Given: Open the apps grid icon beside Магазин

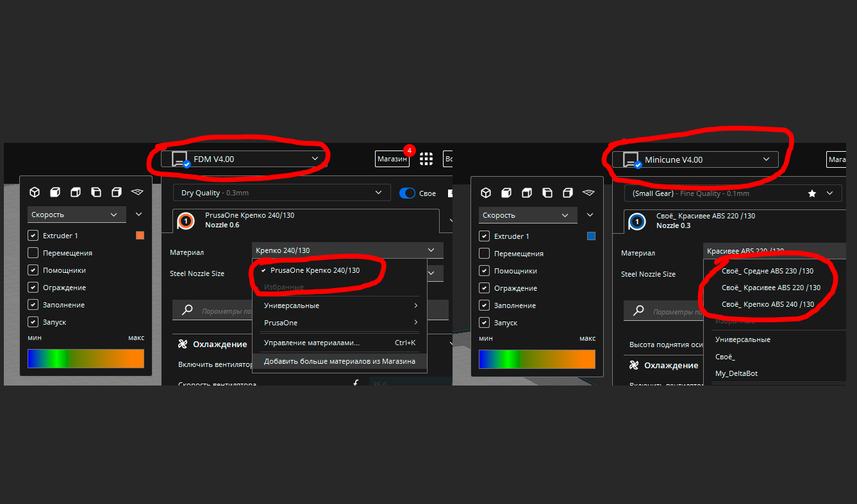Looking at the screenshot, I should [x=426, y=159].
